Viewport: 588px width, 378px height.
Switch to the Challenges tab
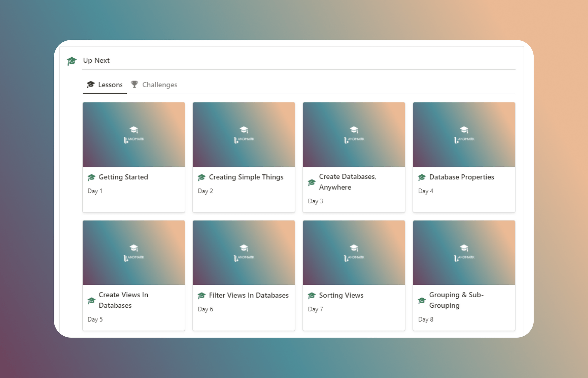159,84
